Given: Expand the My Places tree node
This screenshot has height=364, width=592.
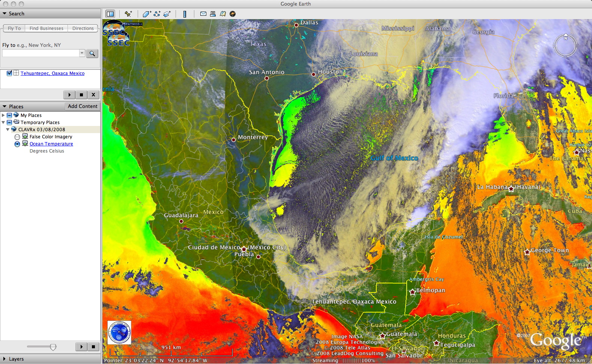Looking at the screenshot, I should [3, 115].
